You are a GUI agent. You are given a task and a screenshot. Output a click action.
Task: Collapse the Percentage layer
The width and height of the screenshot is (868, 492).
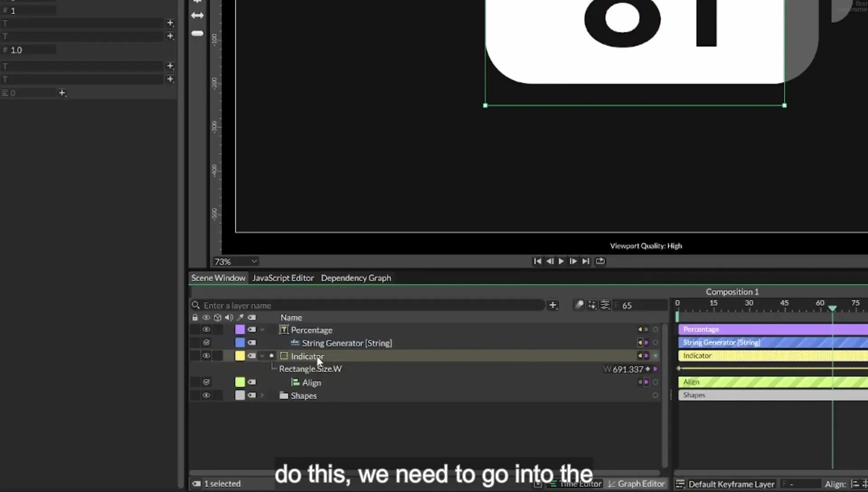click(262, 330)
